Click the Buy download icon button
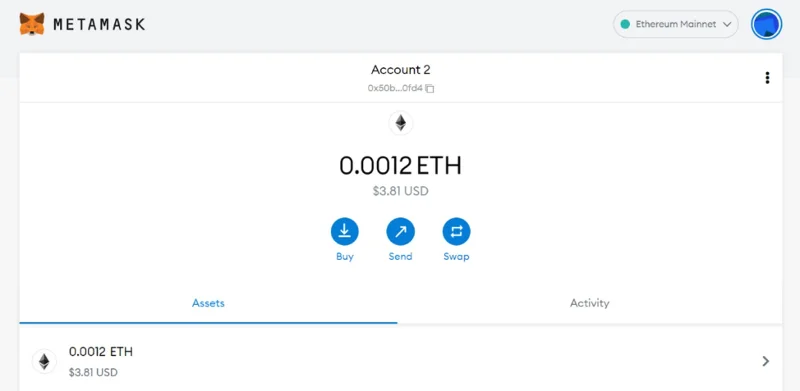The image size is (800, 391). [x=344, y=232]
